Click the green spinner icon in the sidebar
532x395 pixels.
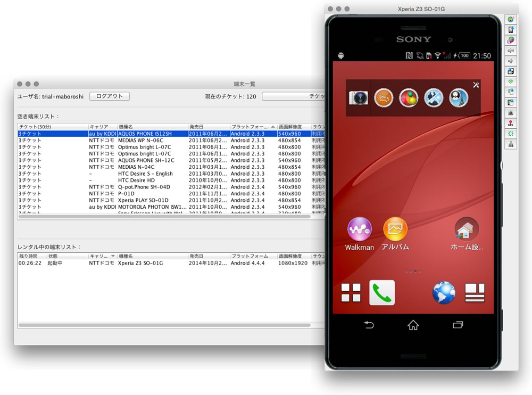tap(511, 134)
